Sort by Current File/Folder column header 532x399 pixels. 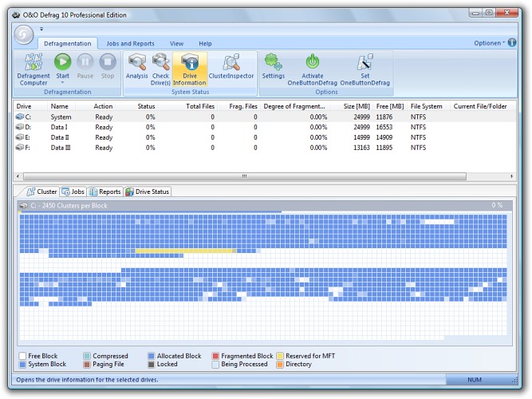click(x=483, y=106)
